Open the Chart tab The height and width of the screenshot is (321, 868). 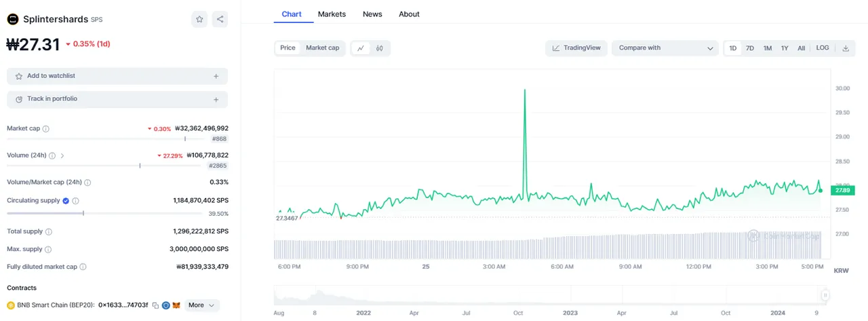[x=292, y=14]
